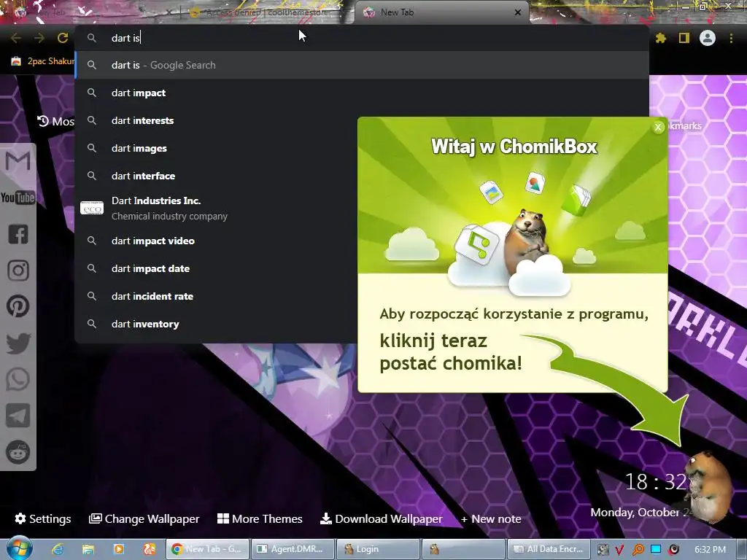Open Windows Explorer folder on taskbar
Image resolution: width=747 pixels, height=560 pixels.
point(88,549)
